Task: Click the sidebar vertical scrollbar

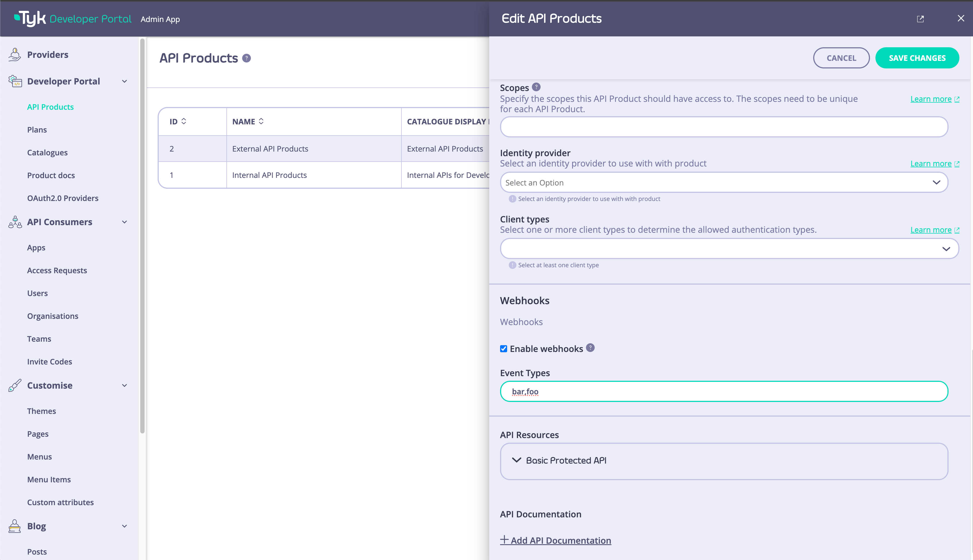Action: tap(142, 235)
